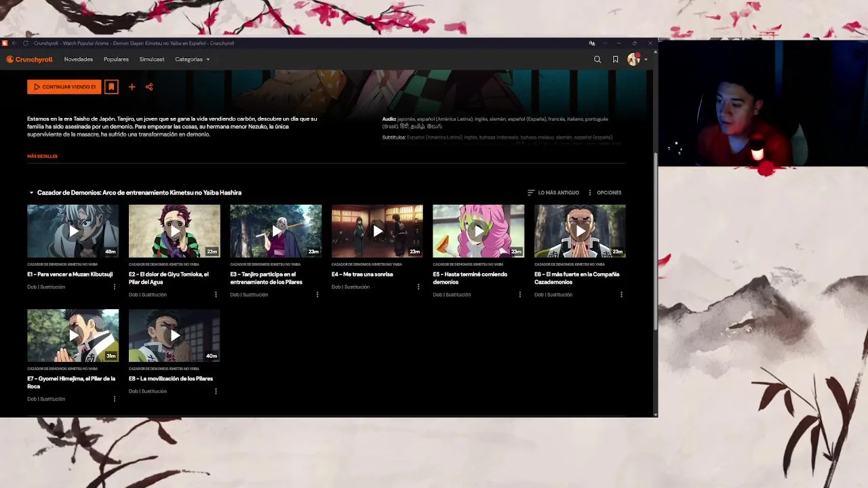The width and height of the screenshot is (868, 488).
Task: Click the page vertical scrollbar
Action: (655, 241)
